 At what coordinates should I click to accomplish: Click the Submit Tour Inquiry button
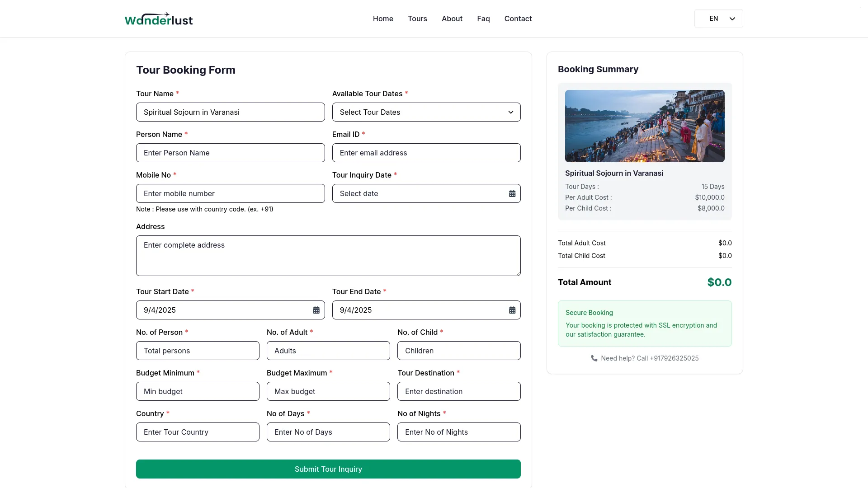pyautogui.click(x=328, y=469)
